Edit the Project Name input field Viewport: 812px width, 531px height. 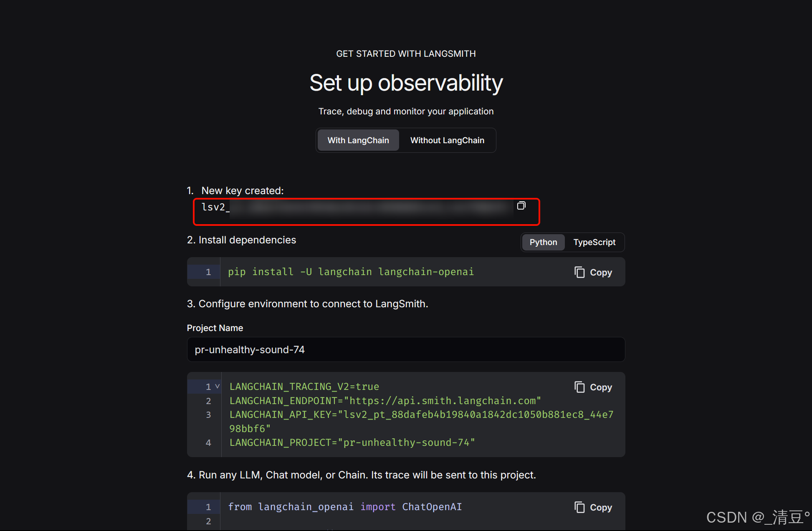point(406,349)
